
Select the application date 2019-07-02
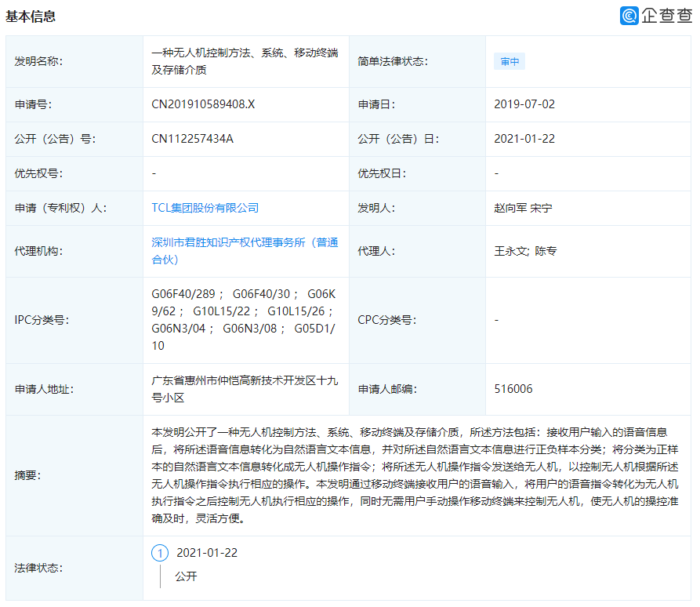coord(524,104)
